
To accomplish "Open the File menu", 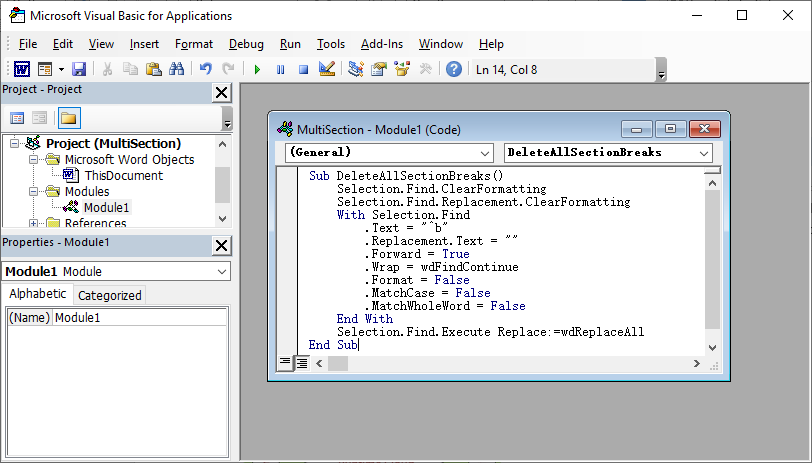I will tap(27, 44).
